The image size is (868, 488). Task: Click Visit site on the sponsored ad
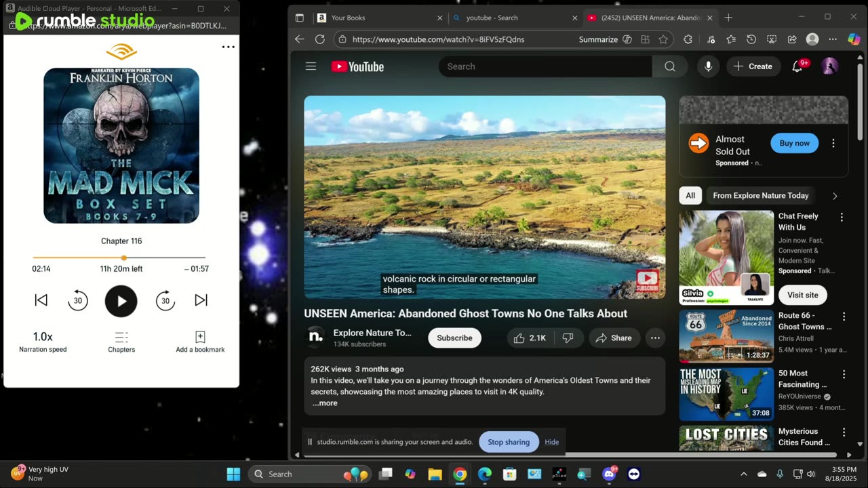tap(803, 295)
